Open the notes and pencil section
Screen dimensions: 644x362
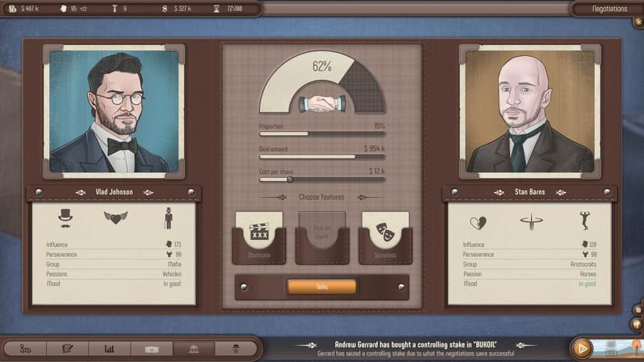[x=68, y=349]
